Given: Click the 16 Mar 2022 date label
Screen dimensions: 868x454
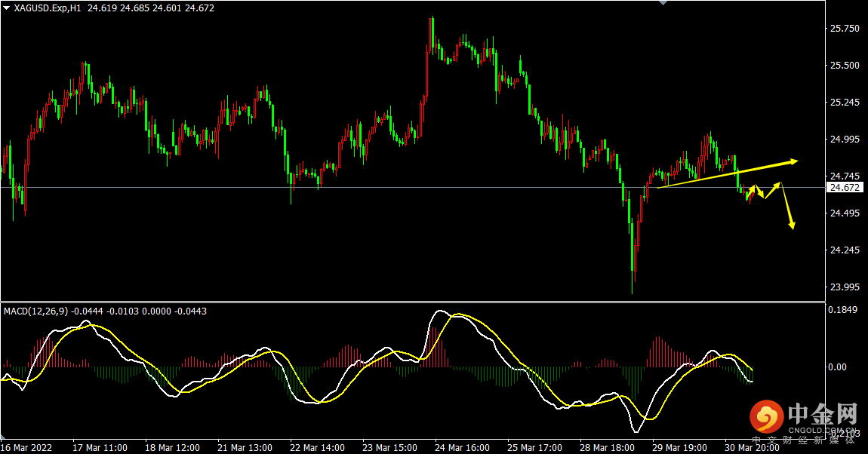Looking at the screenshot, I should [x=26, y=447].
